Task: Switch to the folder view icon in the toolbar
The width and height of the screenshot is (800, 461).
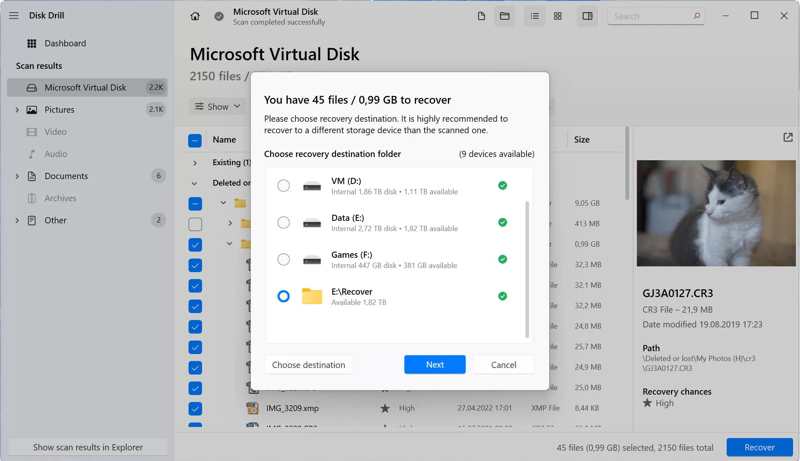Action: [x=505, y=16]
